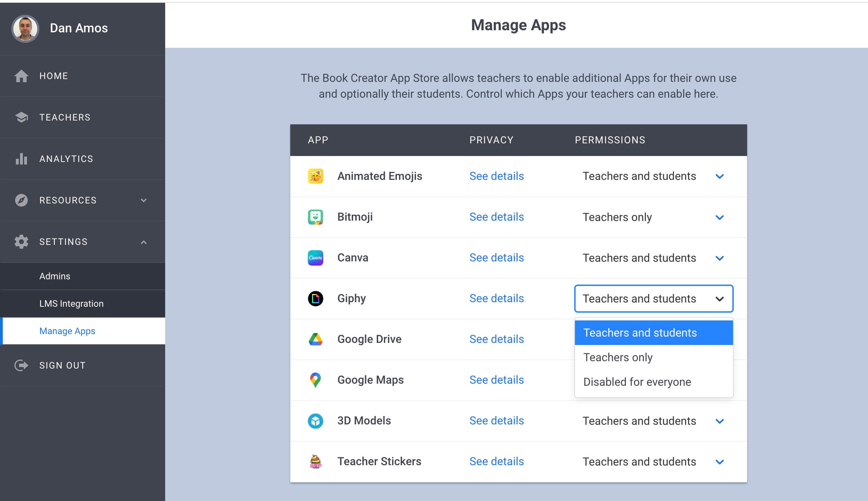Click the Dan Amos user name

point(79,28)
